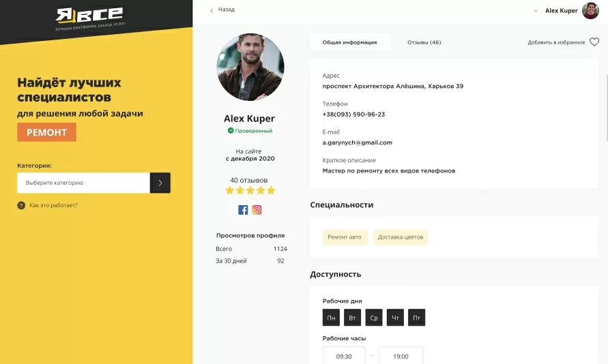Switch to the Отзывы (46) tab
Screen dimensions: 608x364
click(424, 42)
